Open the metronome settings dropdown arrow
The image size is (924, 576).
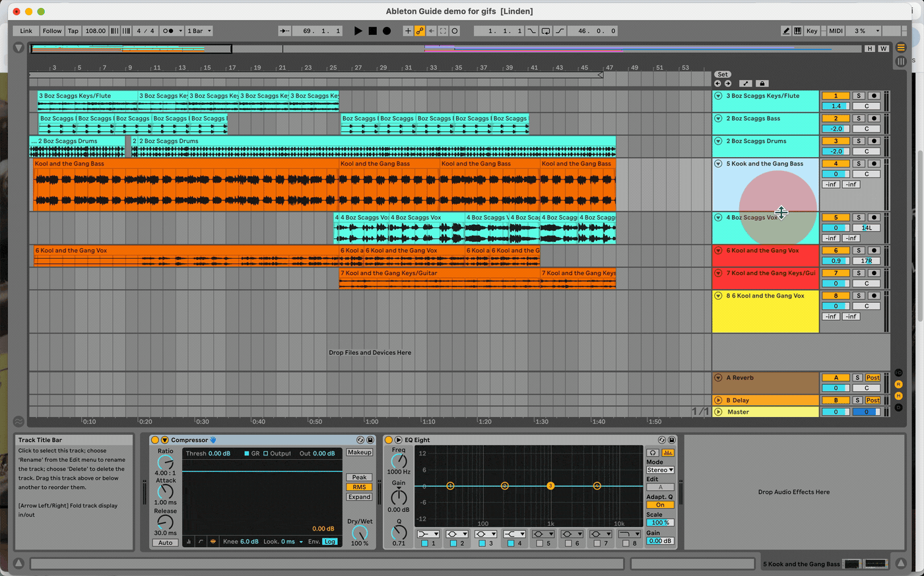click(179, 31)
